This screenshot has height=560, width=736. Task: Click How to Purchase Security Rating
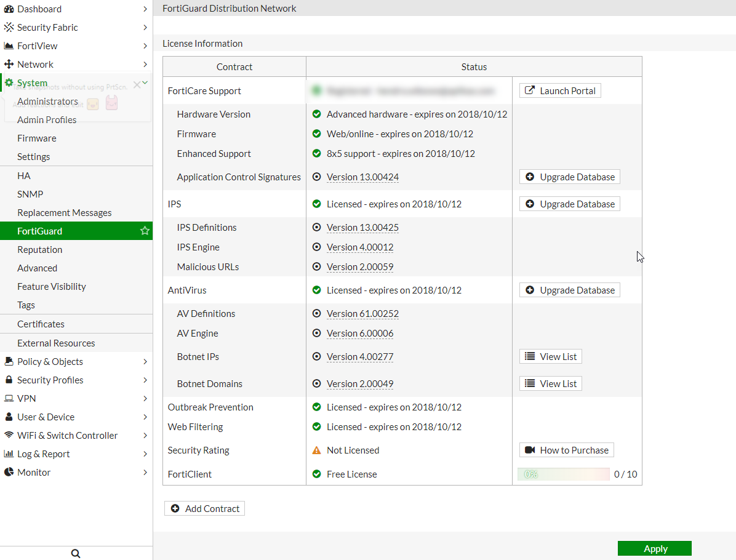[x=567, y=450]
